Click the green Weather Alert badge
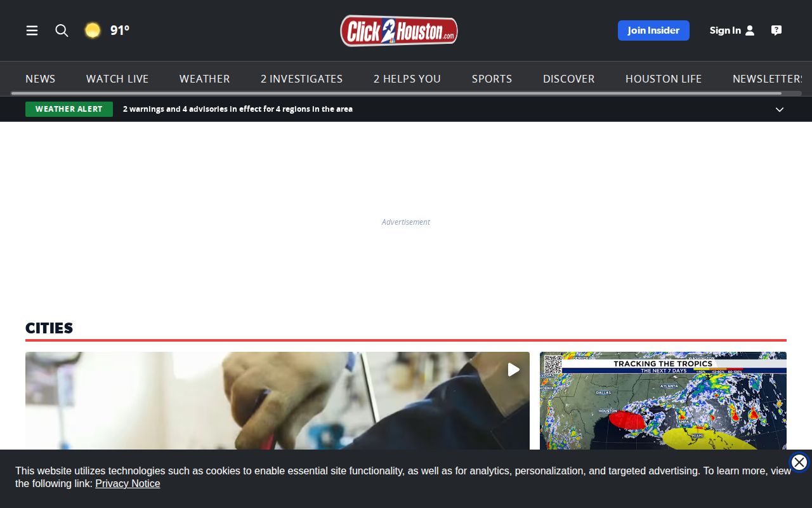The image size is (812, 508). (x=69, y=109)
